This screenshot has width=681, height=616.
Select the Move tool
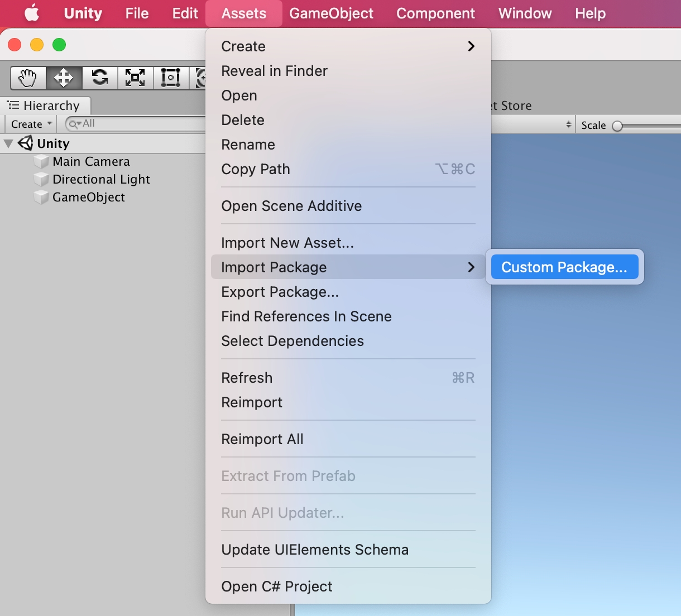click(x=64, y=78)
